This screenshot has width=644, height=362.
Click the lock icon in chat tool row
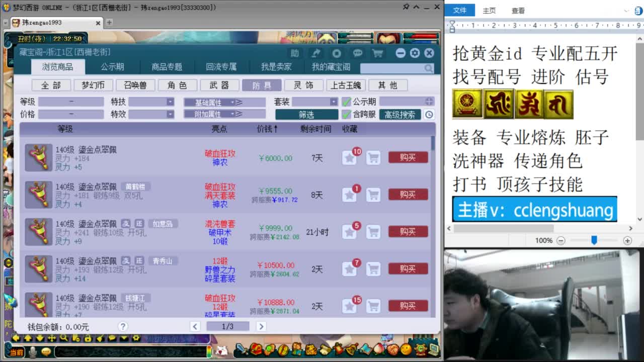(88, 338)
